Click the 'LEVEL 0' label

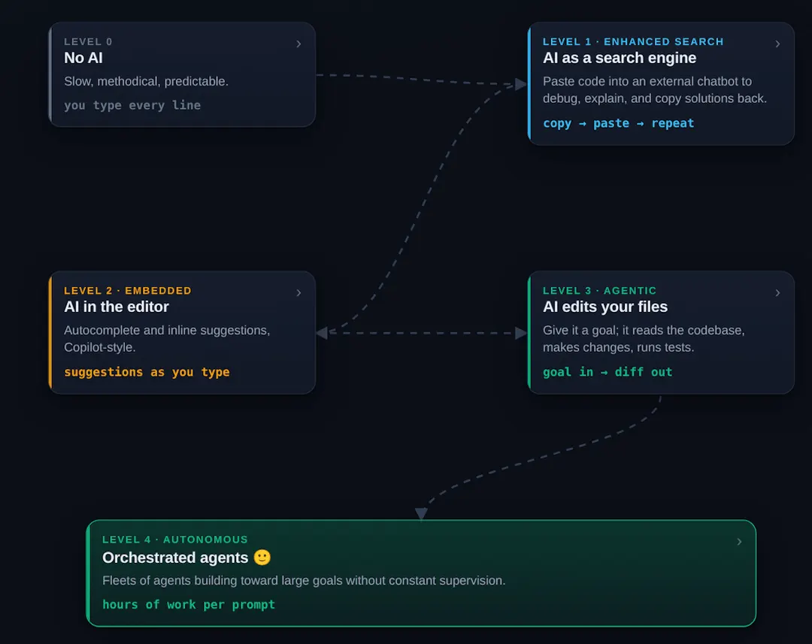pos(88,41)
